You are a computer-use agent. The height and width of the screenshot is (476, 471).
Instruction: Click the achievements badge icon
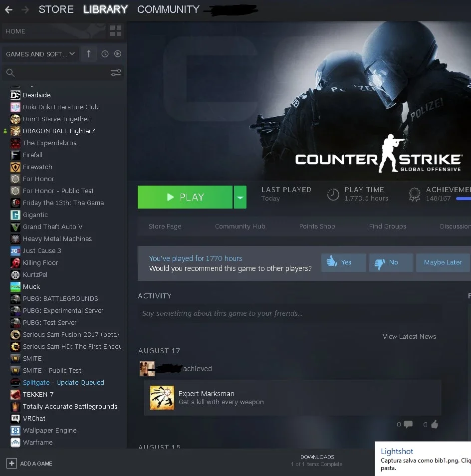414,194
